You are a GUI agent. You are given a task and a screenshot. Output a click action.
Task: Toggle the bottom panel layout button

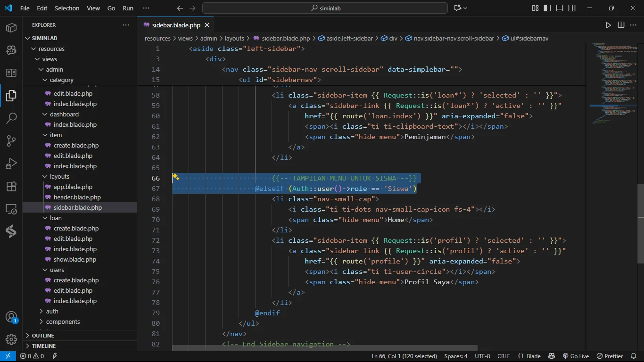point(559,8)
